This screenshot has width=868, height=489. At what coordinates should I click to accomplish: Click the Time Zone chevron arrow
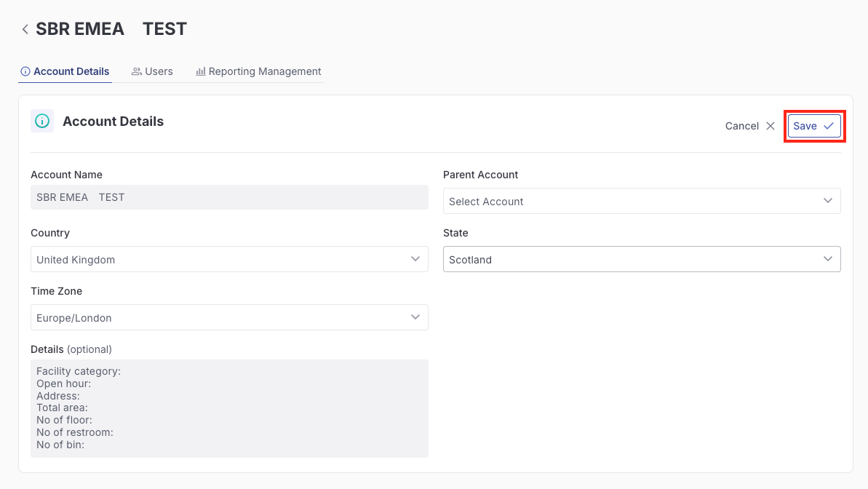pyautogui.click(x=415, y=317)
